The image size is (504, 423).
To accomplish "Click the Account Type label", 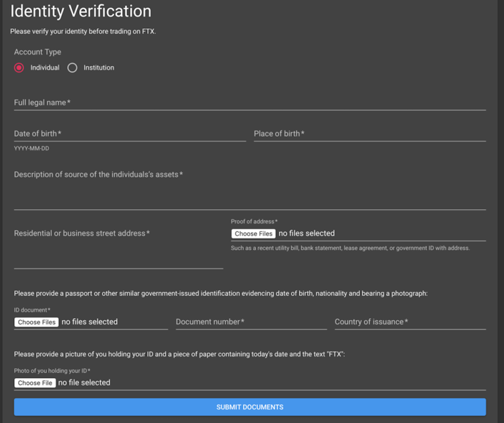I will [x=37, y=52].
